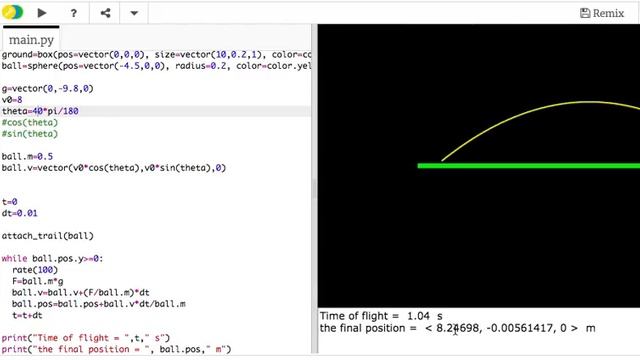640x360 pixels.
Task: Click the line starting 'ball.pos=ball.pos+ball.v'
Action: 99,304
